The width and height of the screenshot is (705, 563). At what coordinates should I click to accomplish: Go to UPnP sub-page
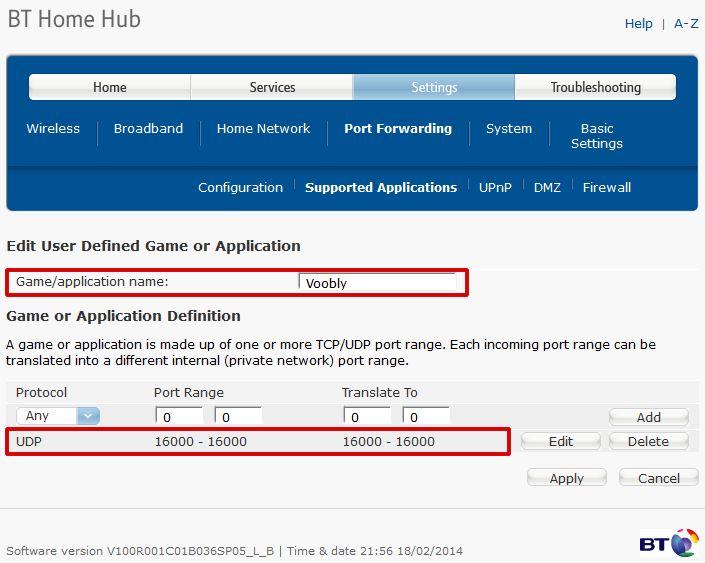495,188
